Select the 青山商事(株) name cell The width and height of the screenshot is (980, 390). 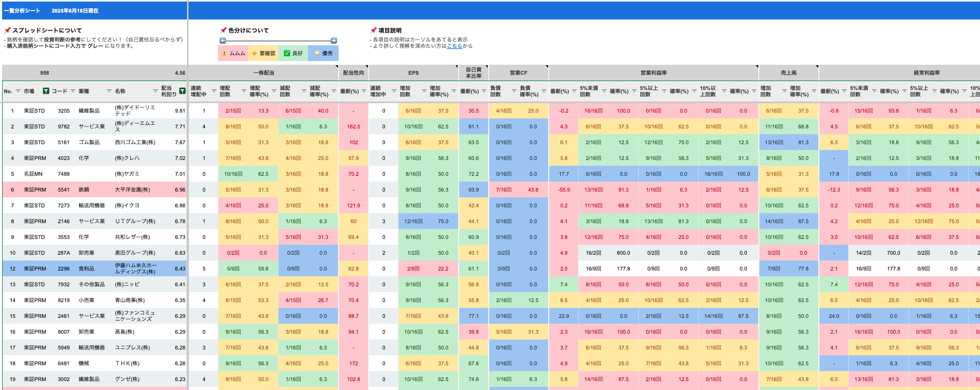click(x=136, y=300)
